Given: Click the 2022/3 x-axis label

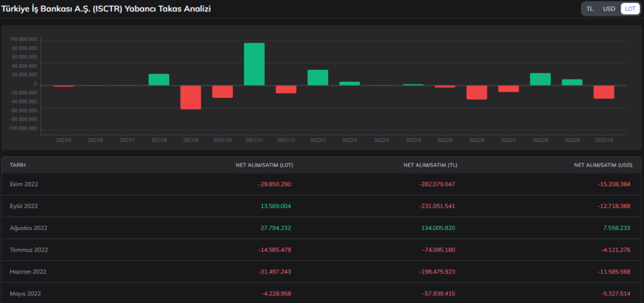Looking at the screenshot, I should coord(381,140).
